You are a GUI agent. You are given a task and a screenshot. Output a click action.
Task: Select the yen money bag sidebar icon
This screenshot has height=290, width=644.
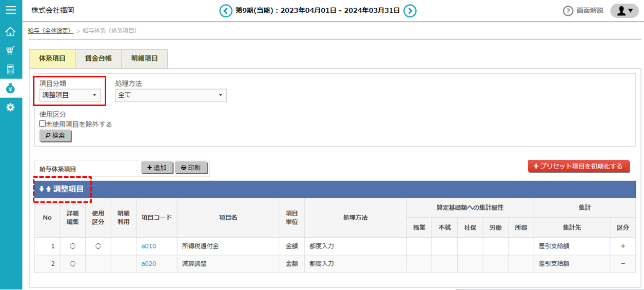pos(10,88)
